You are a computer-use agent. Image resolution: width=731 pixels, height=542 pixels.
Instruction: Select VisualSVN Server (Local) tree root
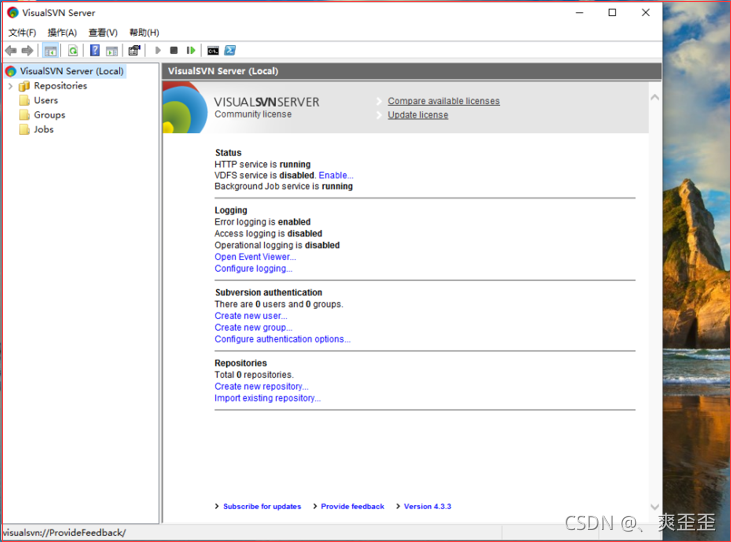71,71
